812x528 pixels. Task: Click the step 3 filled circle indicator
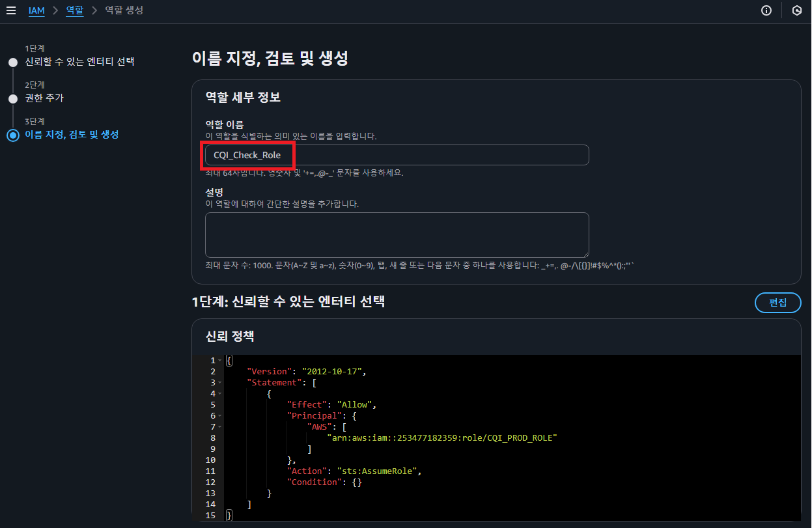(x=13, y=135)
